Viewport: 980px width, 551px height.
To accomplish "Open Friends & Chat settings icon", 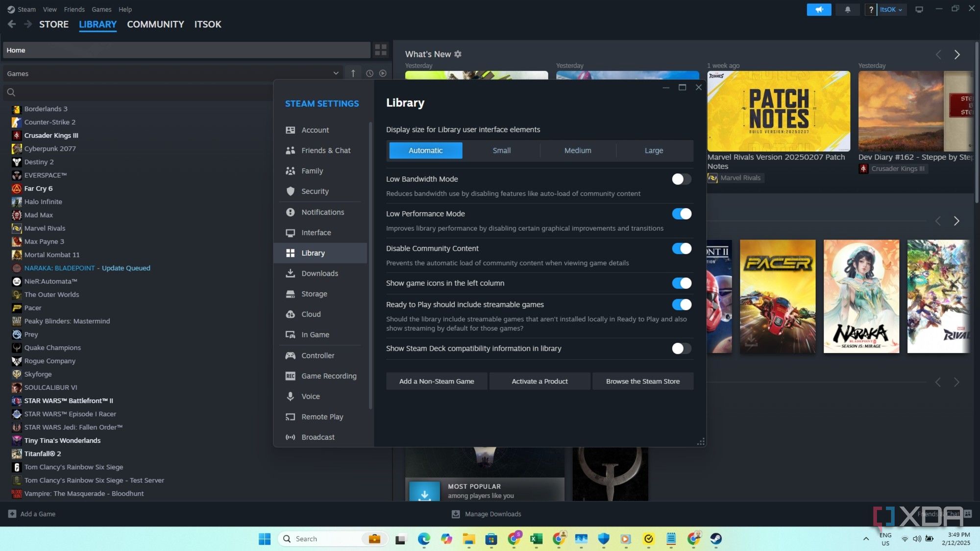I will [x=290, y=150].
